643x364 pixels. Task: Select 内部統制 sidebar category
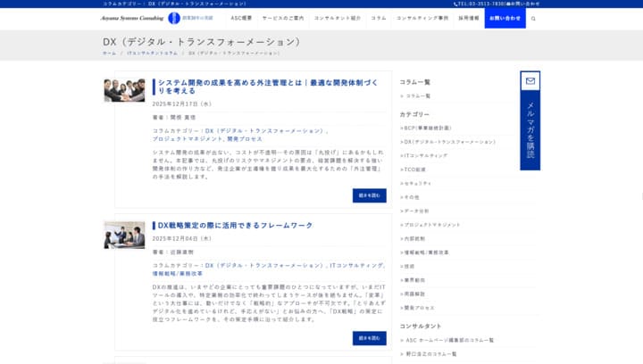coord(413,239)
